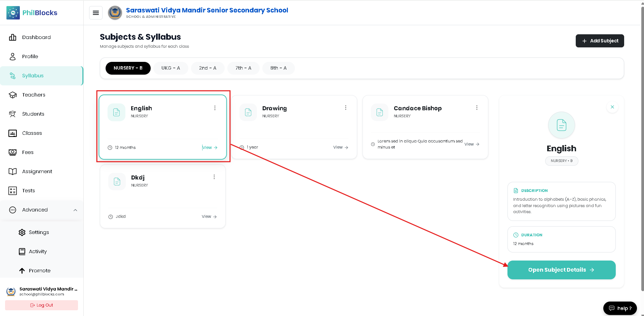Switch to the UKG - A tab

coord(171,68)
